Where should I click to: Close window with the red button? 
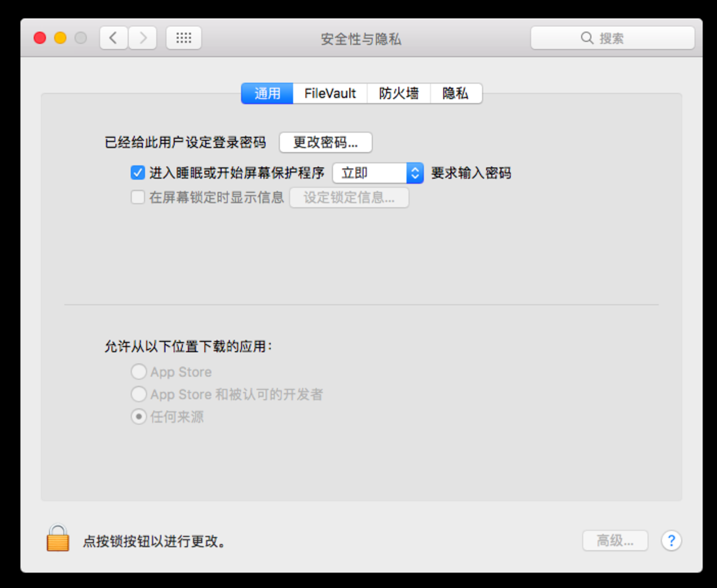tap(40, 38)
